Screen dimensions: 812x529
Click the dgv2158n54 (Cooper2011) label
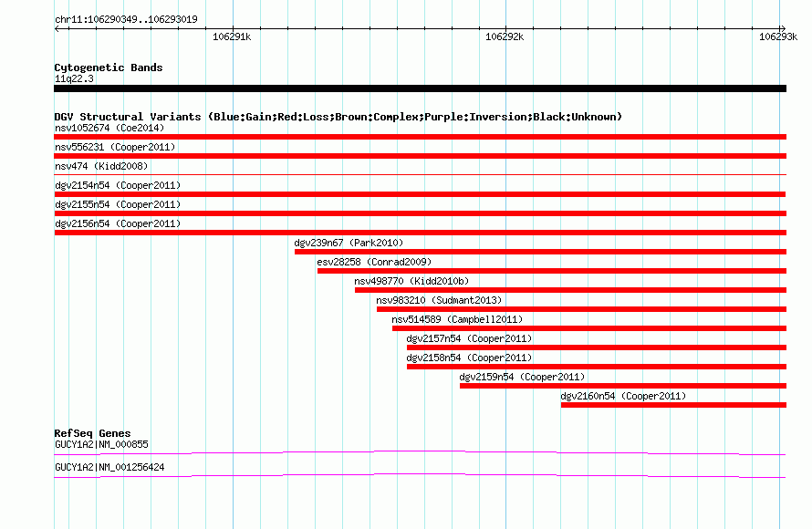[x=469, y=358]
